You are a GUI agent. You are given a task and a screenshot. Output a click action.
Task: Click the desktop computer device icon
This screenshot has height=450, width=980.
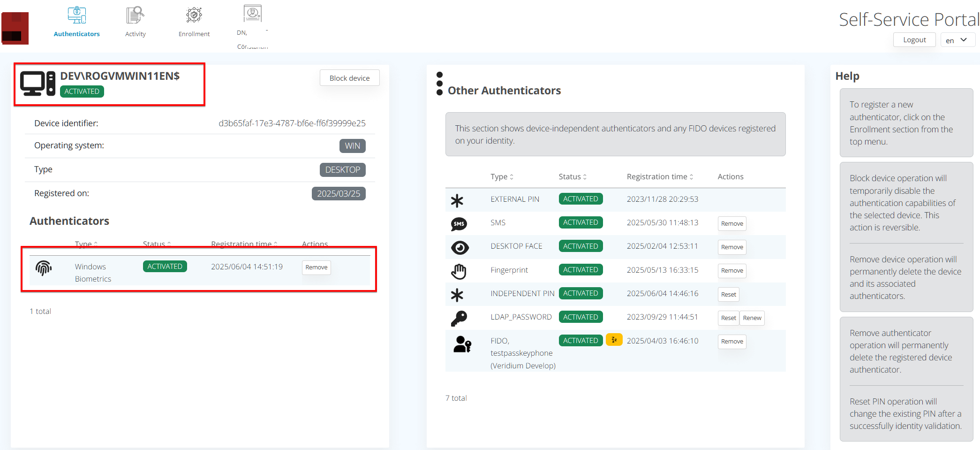(38, 84)
